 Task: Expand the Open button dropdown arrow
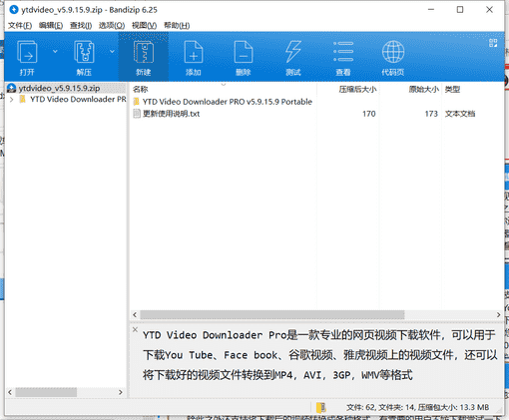[x=55, y=52]
